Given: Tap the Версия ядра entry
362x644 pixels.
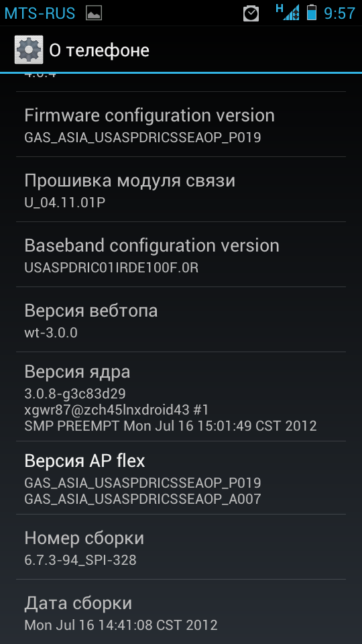Looking at the screenshot, I should click(181, 396).
